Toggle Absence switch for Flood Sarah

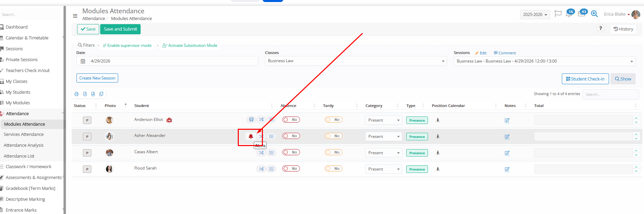point(291,168)
